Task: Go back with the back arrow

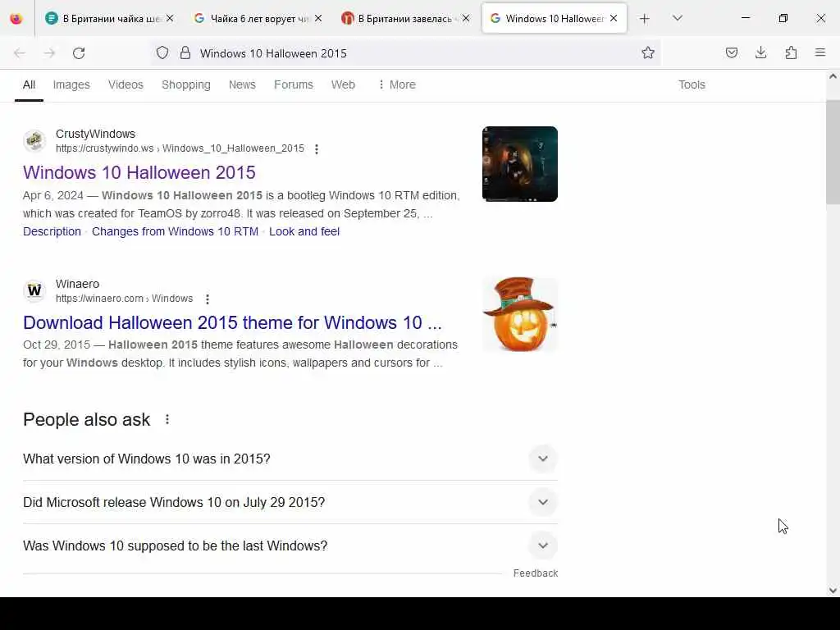Action: pos(20,53)
